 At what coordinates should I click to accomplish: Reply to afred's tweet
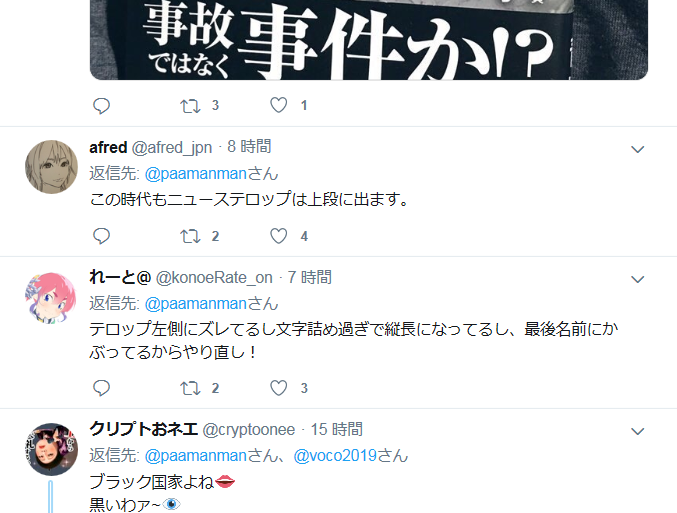pos(101,236)
